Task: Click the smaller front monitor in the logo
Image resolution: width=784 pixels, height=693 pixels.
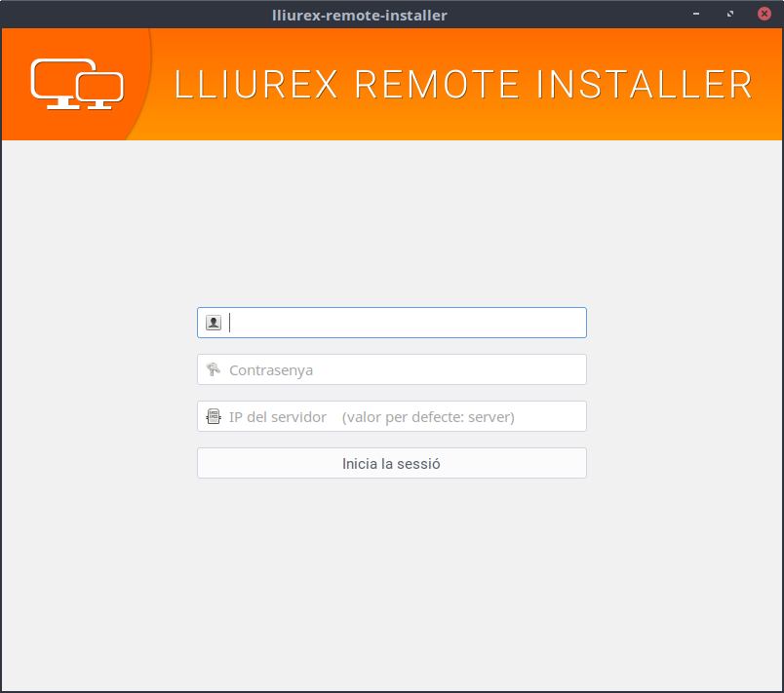Action: pos(100,90)
